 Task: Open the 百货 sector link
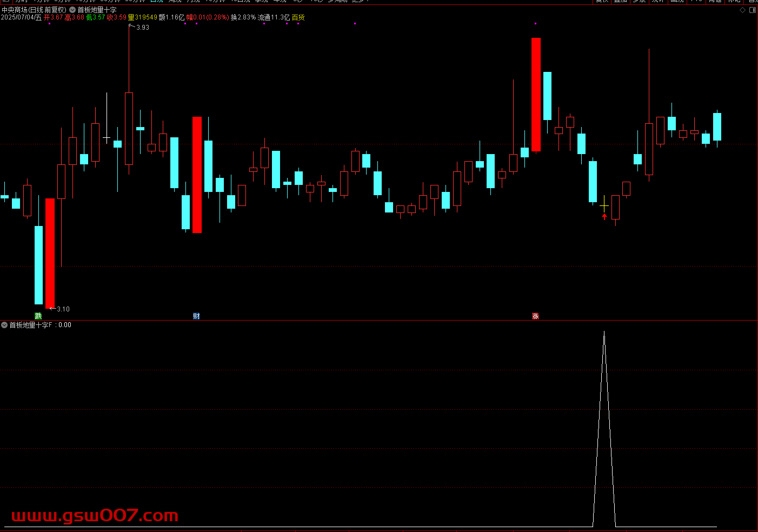point(298,17)
